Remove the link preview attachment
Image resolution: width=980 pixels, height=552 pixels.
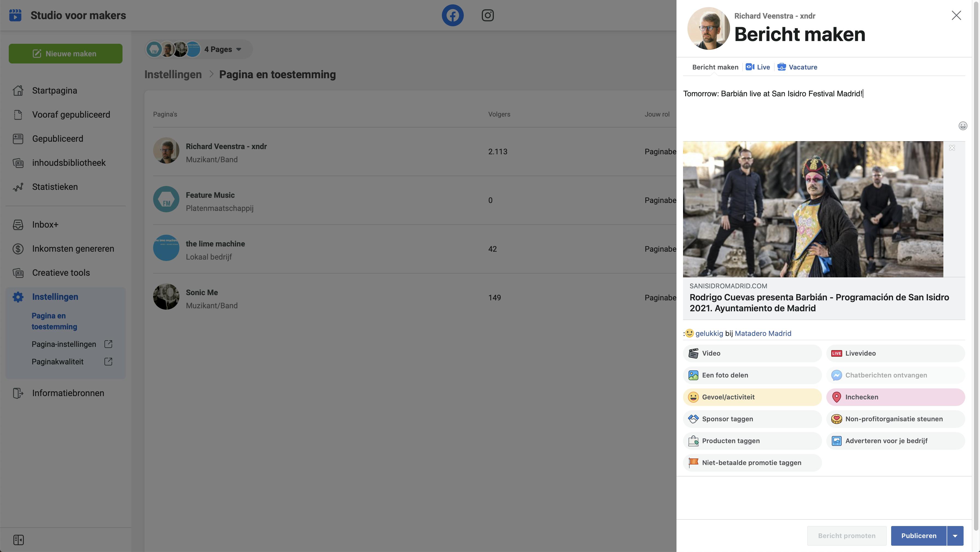pyautogui.click(x=952, y=148)
